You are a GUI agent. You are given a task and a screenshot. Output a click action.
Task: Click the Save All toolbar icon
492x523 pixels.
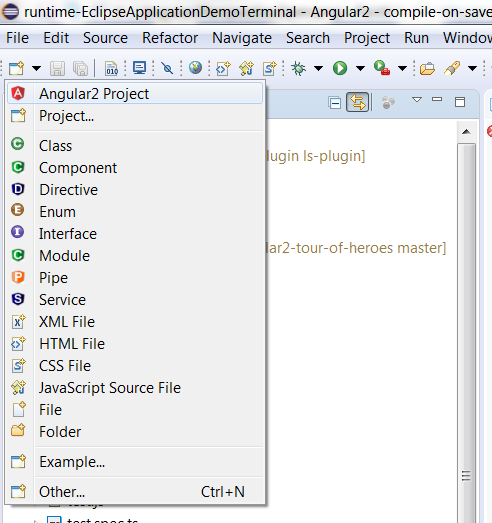click(80, 68)
